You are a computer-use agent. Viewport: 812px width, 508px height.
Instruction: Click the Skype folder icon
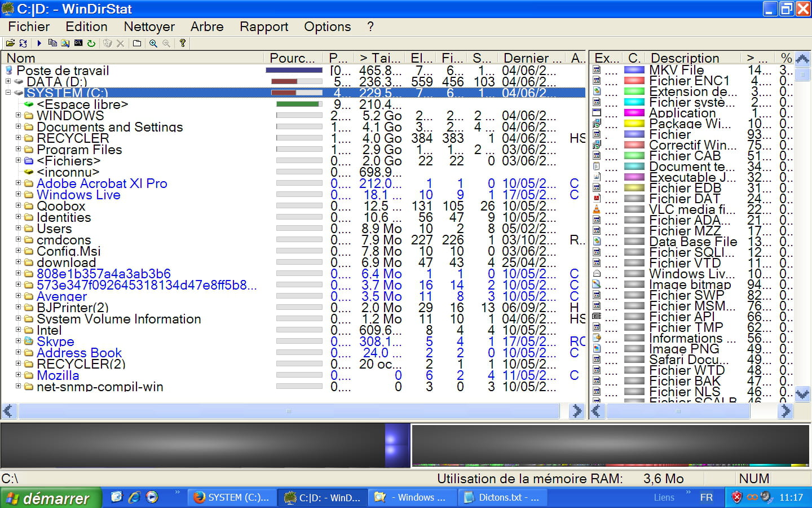(29, 341)
